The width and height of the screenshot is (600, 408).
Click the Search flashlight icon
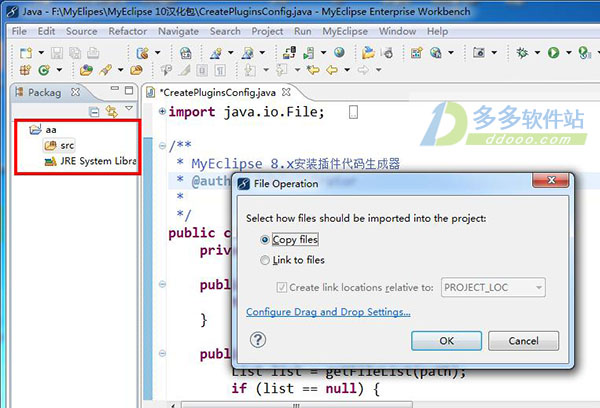106,70
